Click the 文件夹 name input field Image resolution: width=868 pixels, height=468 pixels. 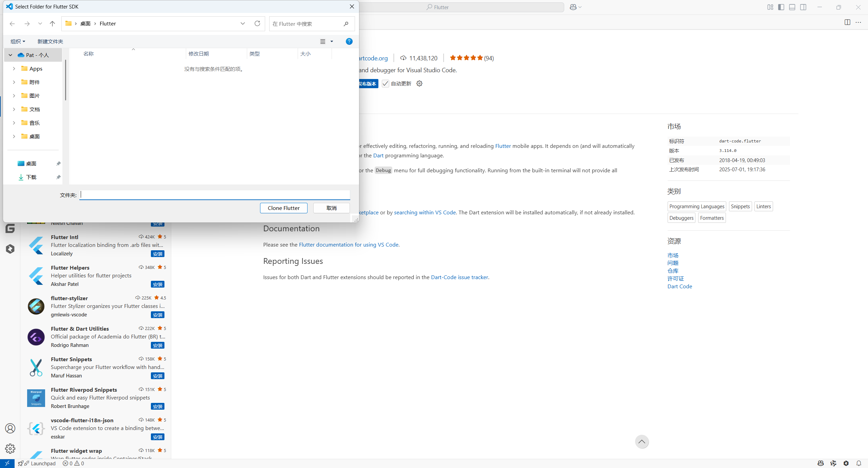tap(215, 195)
